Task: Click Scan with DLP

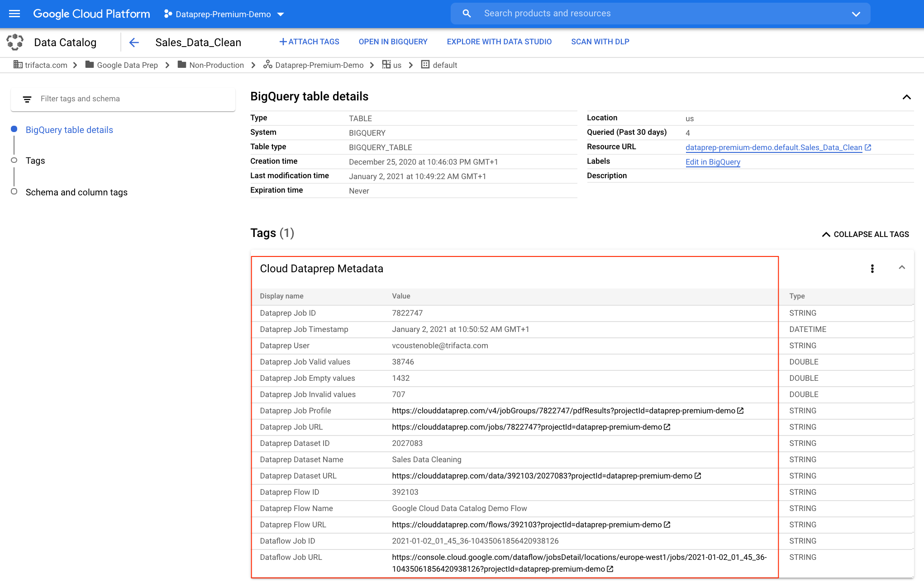Action: coord(600,42)
